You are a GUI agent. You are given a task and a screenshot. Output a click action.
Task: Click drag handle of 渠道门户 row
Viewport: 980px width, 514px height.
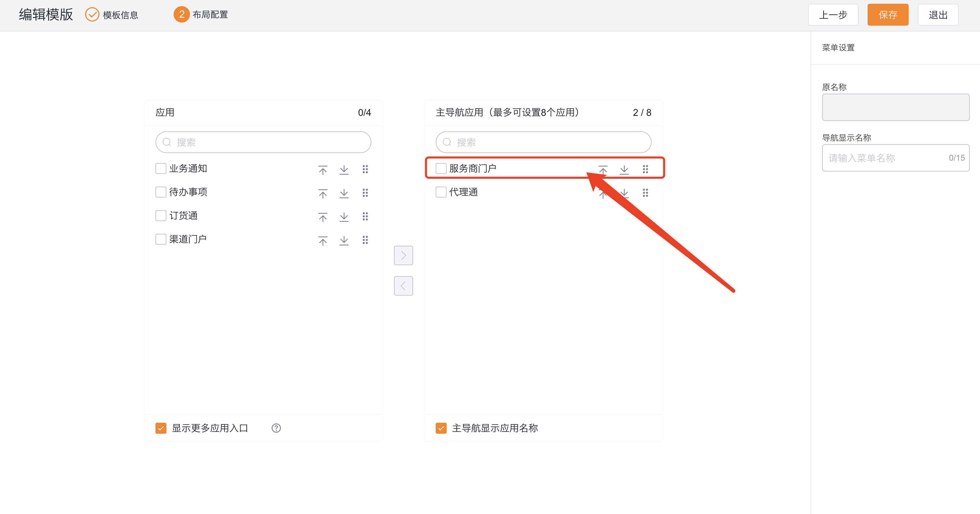(x=365, y=240)
